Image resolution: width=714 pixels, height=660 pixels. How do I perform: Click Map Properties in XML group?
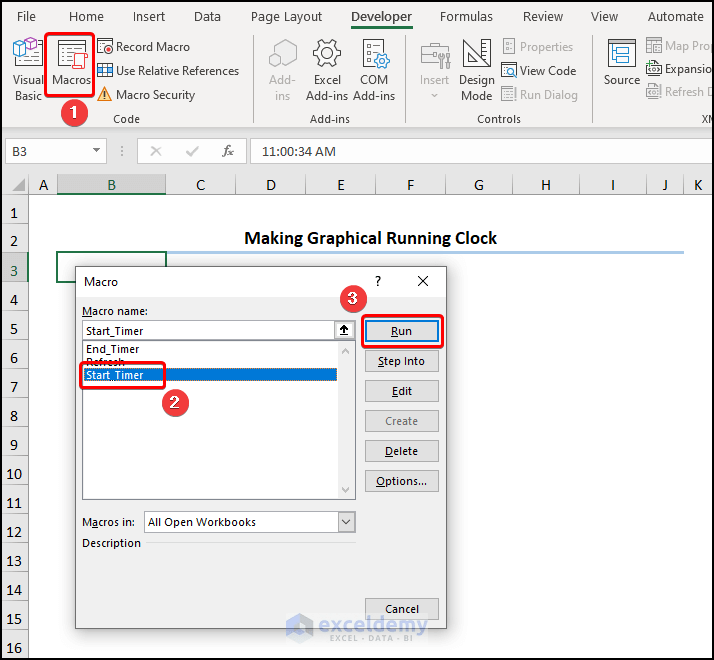pos(678,46)
